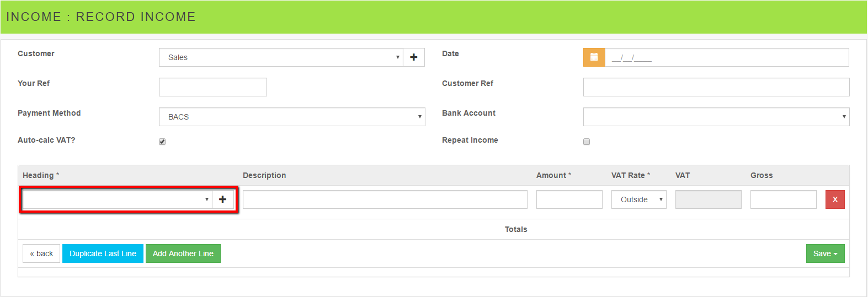Select the Amount input field
The height and width of the screenshot is (297, 868).
(569, 199)
